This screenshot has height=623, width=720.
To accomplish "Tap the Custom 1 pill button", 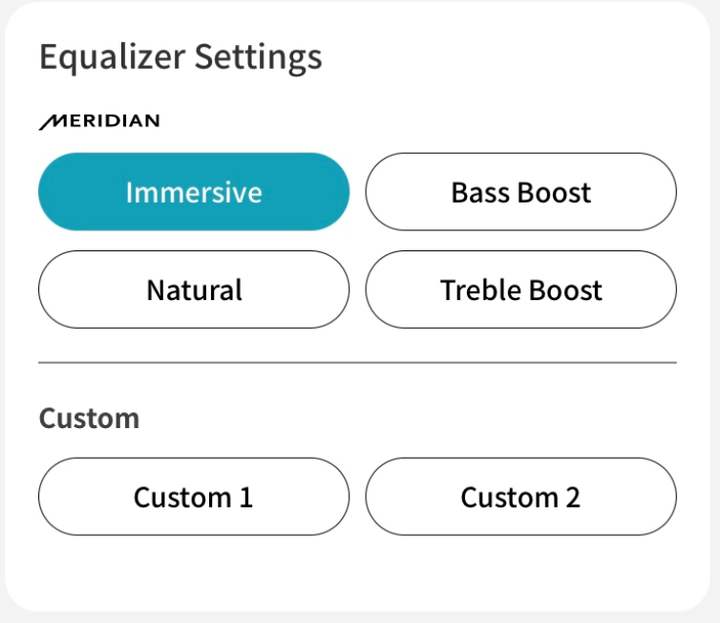I will point(194,496).
